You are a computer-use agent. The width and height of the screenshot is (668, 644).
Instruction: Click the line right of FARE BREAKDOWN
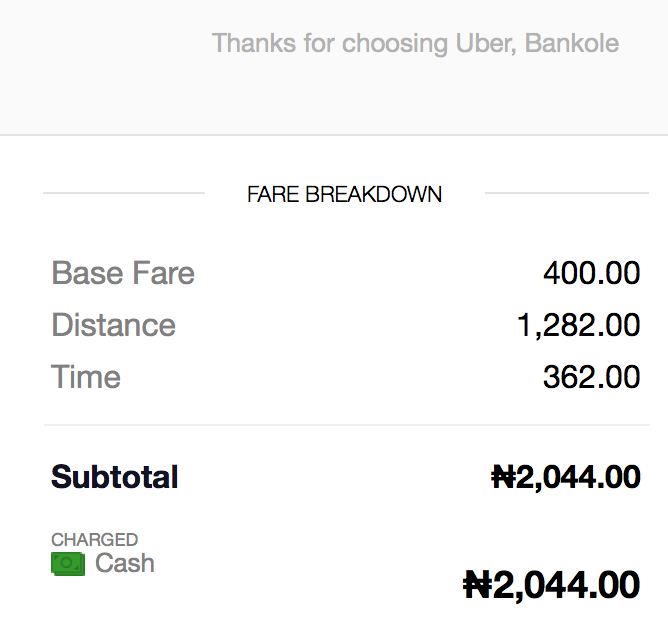click(566, 193)
